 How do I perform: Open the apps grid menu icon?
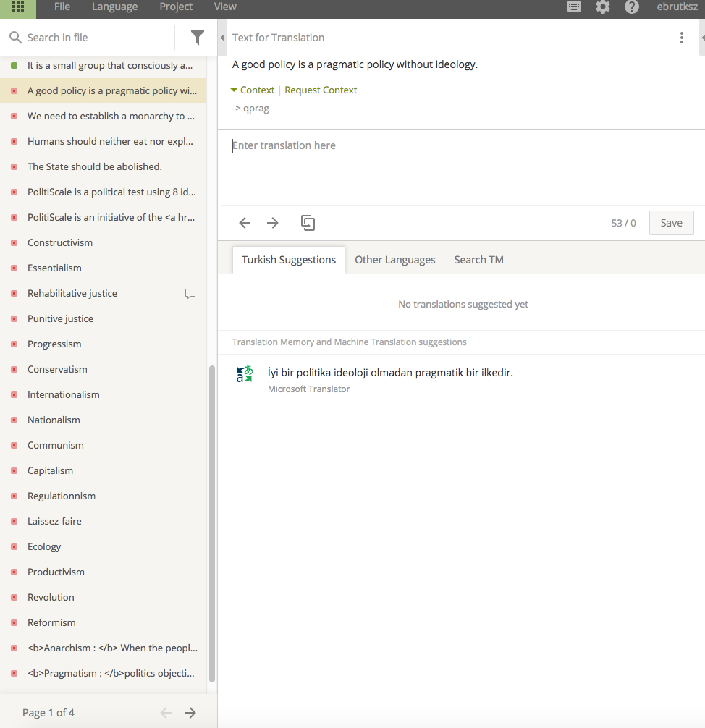[17, 7]
